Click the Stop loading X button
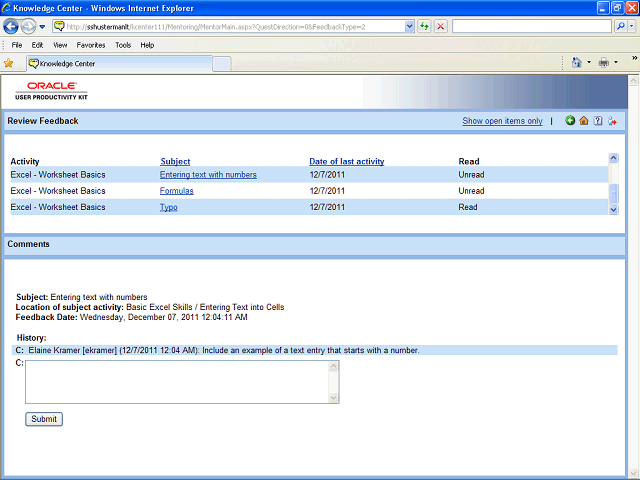 440,27
